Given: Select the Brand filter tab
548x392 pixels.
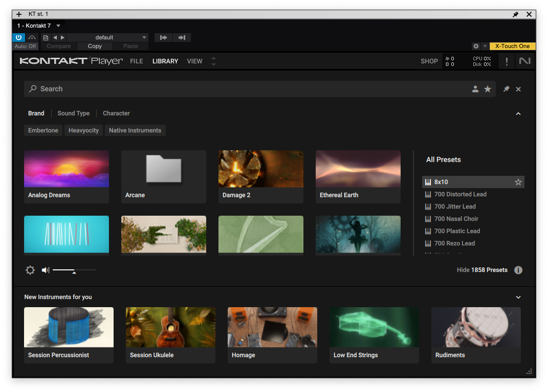Looking at the screenshot, I should pyautogui.click(x=36, y=113).
